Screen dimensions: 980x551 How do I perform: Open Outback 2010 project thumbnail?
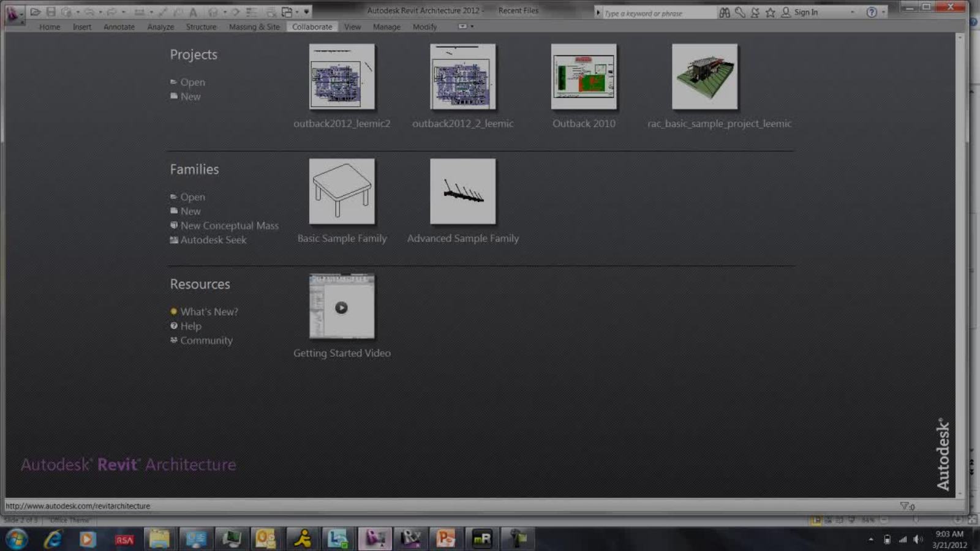pos(584,77)
